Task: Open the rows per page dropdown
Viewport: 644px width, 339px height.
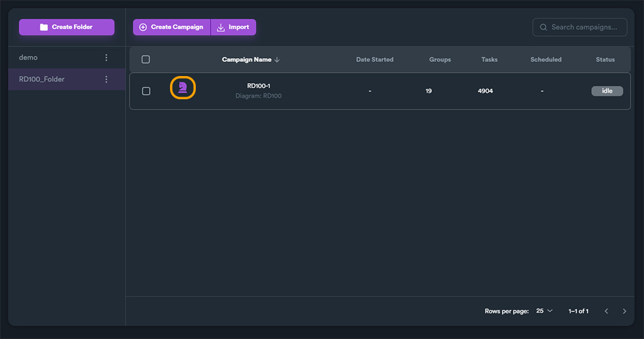Action: pyautogui.click(x=544, y=311)
